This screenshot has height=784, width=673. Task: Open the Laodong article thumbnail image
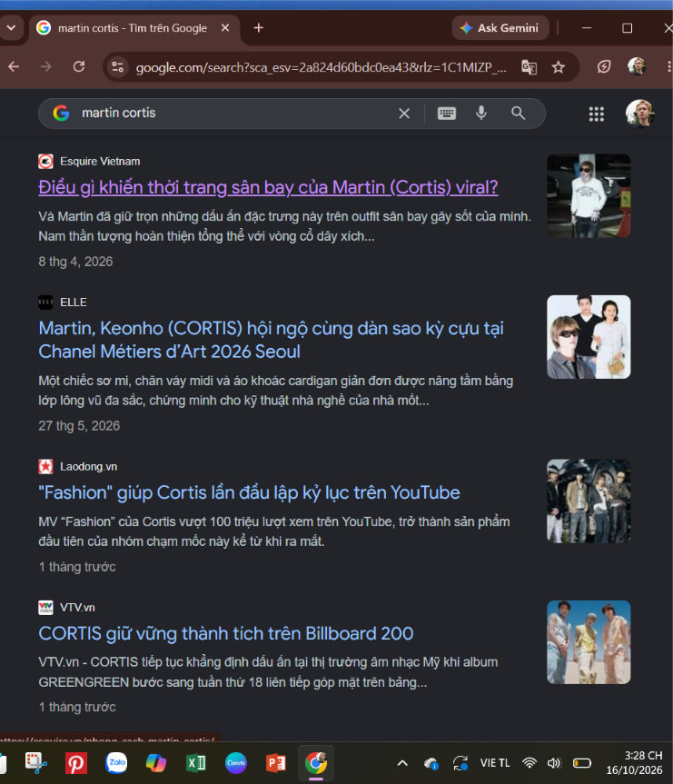point(589,501)
